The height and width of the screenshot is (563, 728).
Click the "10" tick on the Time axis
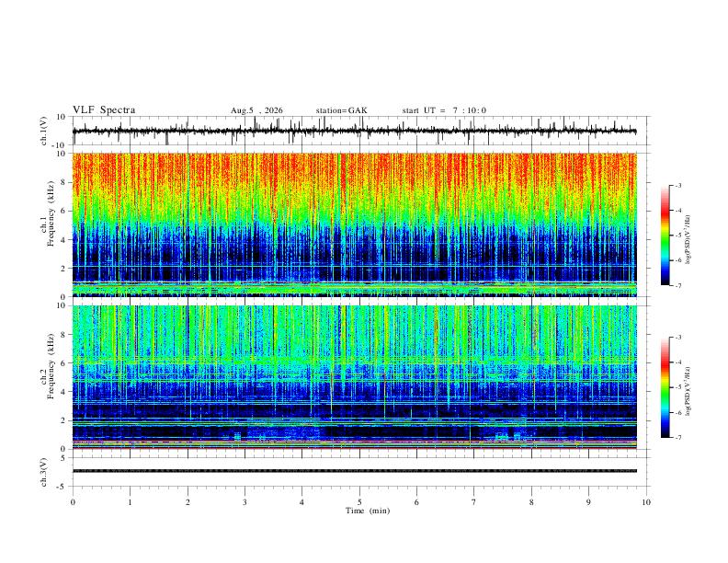coord(646,502)
